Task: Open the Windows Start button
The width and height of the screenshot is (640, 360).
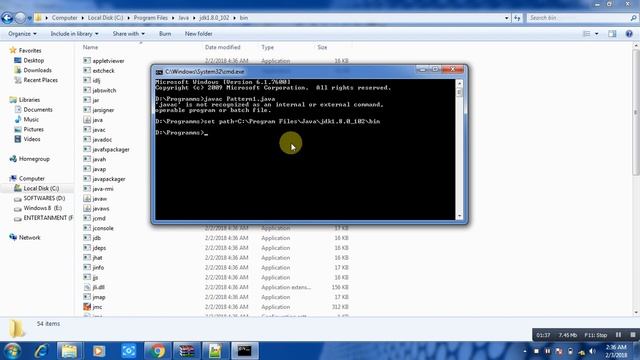Action: [x=12, y=351]
